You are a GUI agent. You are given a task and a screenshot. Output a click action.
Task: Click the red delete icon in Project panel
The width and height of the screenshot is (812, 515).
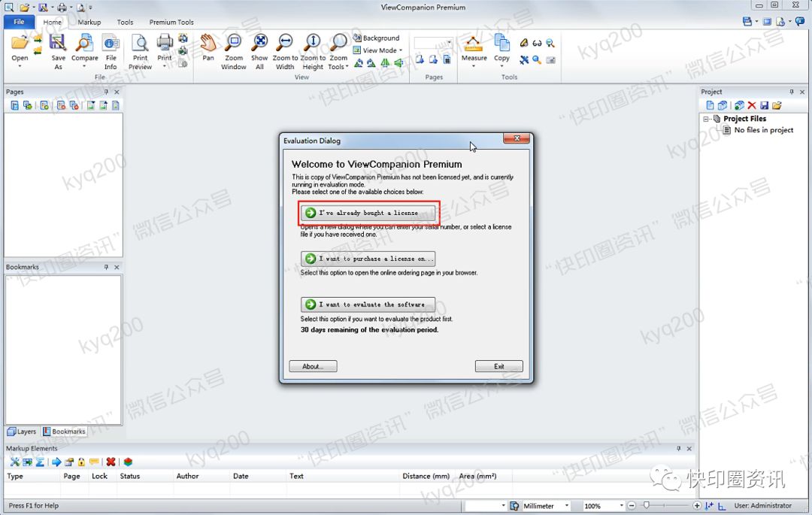(x=751, y=105)
